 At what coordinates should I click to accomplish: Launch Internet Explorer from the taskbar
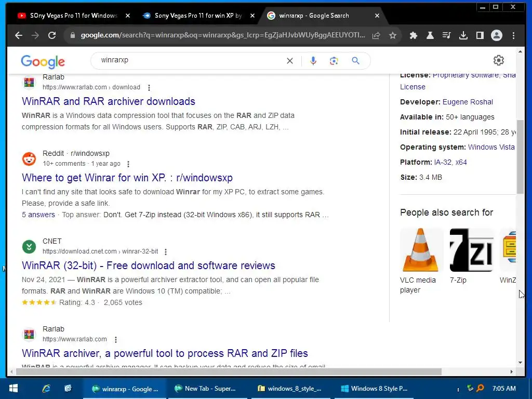pos(46,389)
